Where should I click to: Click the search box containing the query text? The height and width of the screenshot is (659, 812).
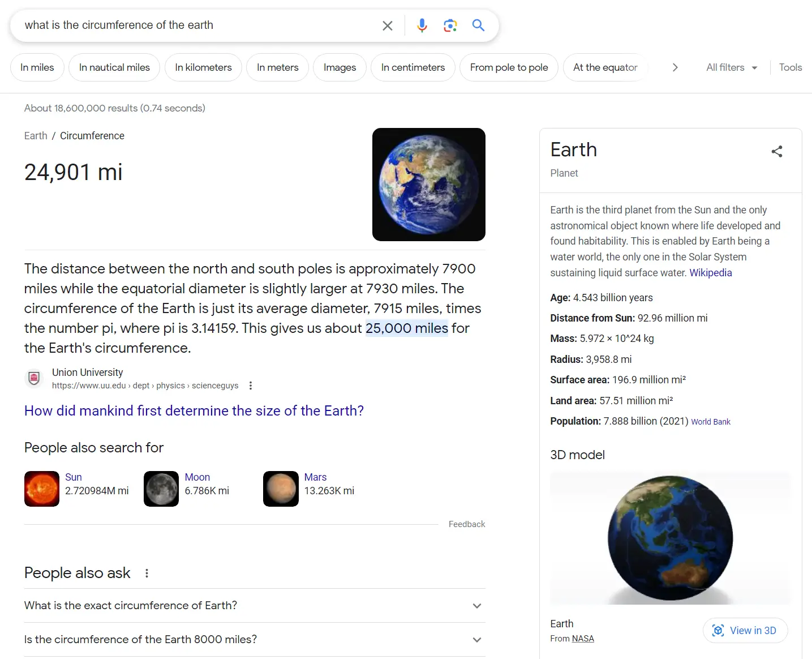198,25
